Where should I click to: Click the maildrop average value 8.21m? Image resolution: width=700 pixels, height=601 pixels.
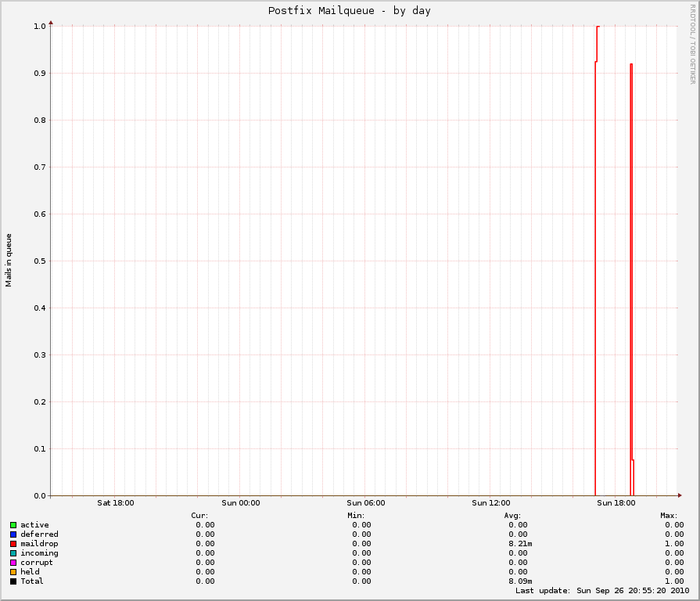point(521,544)
